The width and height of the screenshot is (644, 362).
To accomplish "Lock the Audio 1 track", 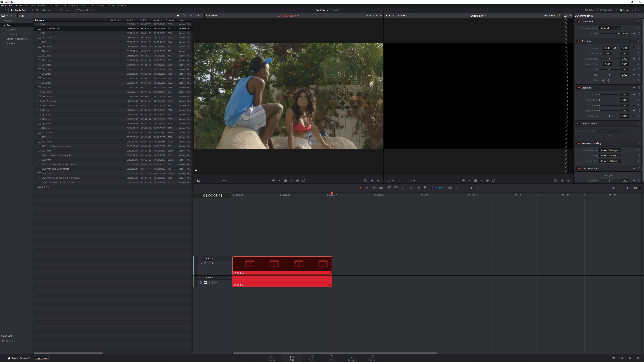I will (x=201, y=282).
